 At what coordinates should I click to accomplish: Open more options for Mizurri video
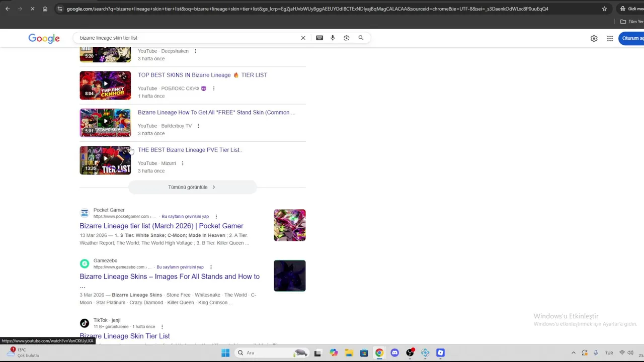pyautogui.click(x=183, y=163)
